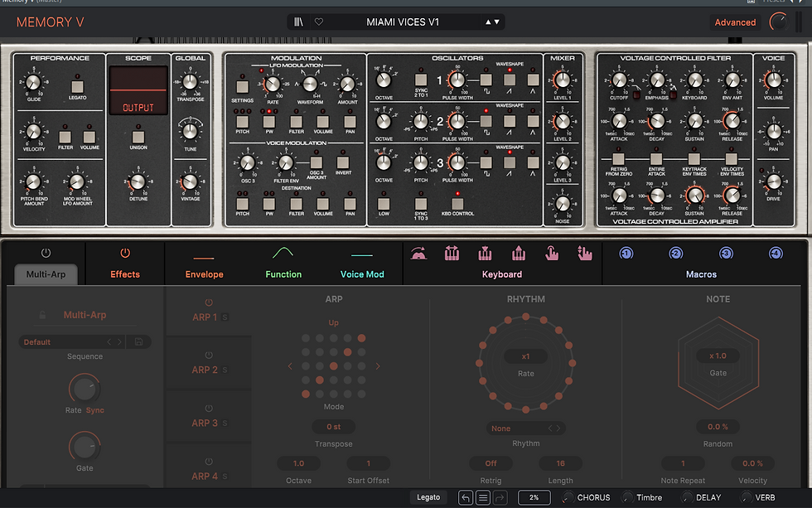Adjust the CHORUS macro knob

tap(568, 497)
